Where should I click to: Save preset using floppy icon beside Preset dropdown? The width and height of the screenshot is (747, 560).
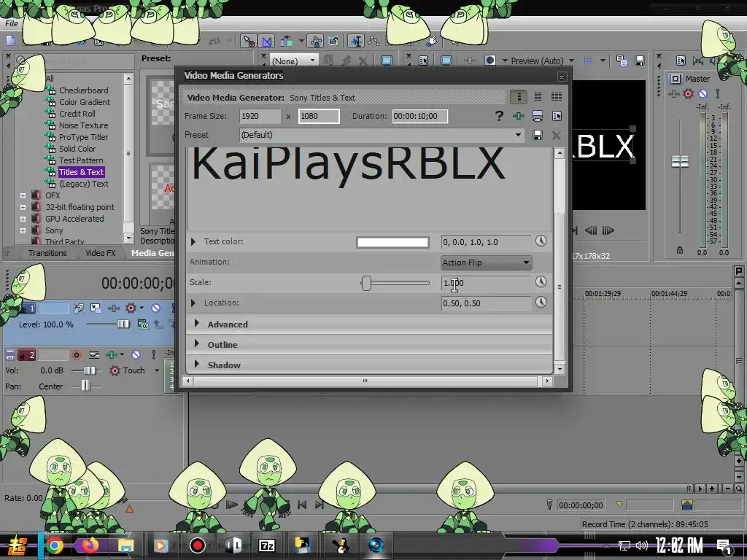coord(538,135)
